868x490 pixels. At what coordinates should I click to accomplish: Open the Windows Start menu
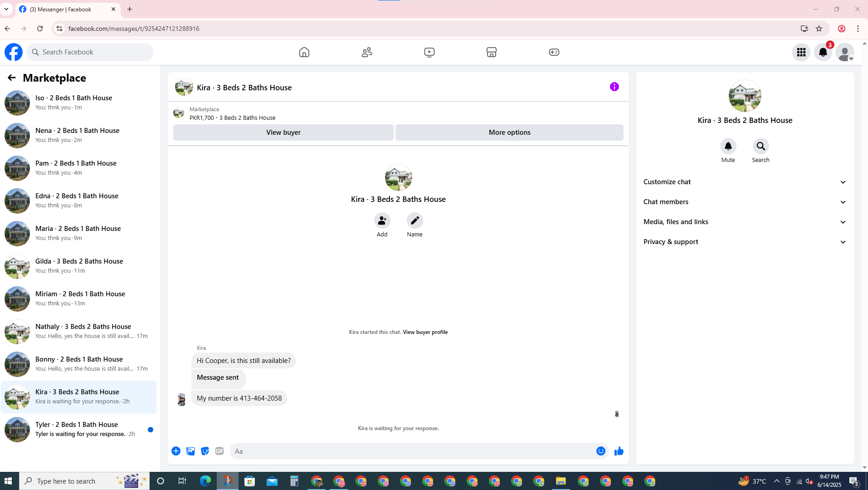pos(9,481)
